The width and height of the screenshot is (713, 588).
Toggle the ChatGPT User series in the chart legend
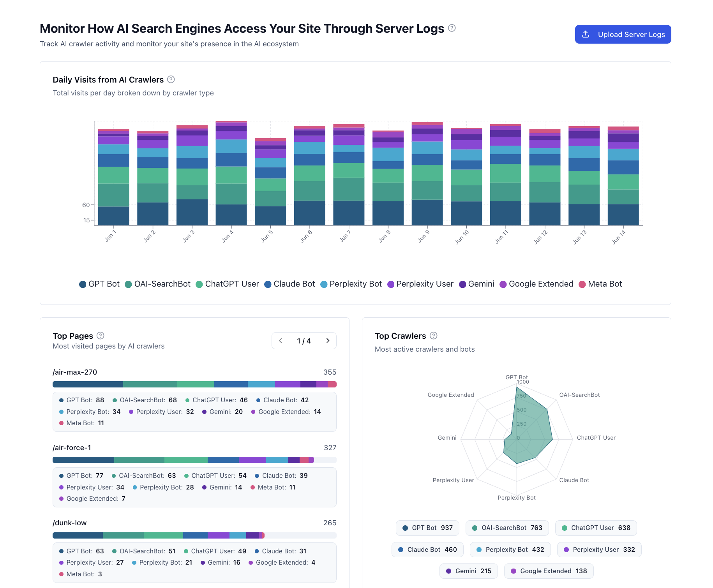tap(228, 284)
